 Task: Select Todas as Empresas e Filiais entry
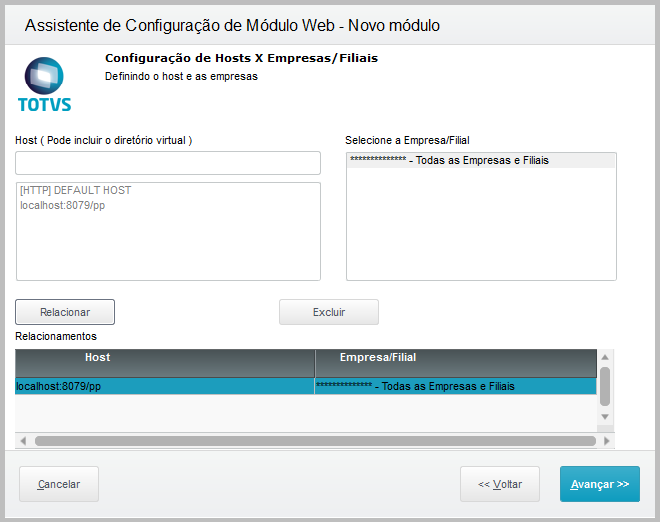pyautogui.click(x=481, y=160)
